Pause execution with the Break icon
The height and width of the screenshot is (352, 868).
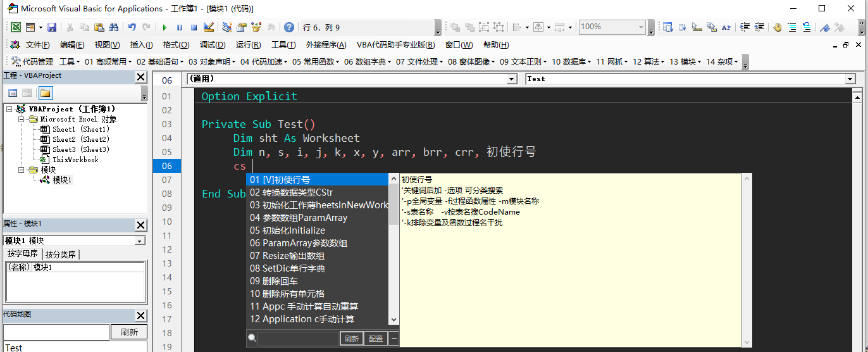pyautogui.click(x=179, y=27)
